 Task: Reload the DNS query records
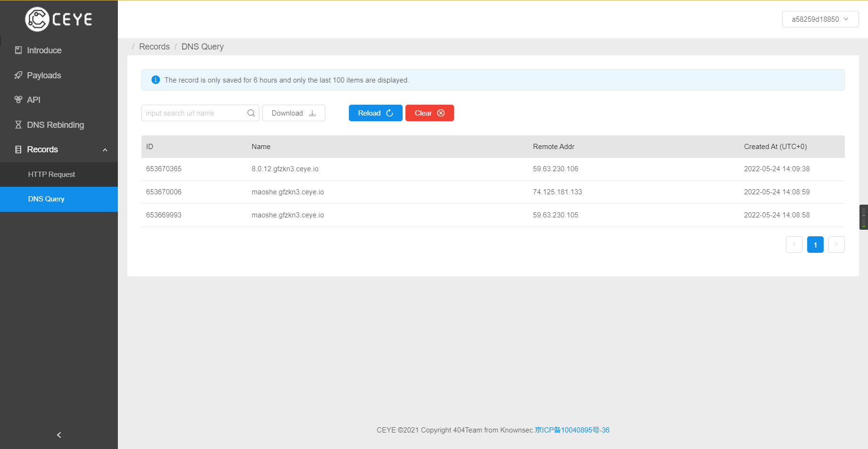coord(376,113)
